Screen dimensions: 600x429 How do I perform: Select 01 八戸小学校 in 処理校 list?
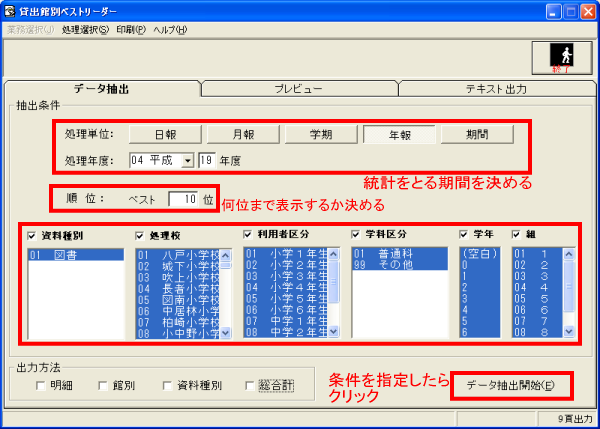point(178,255)
